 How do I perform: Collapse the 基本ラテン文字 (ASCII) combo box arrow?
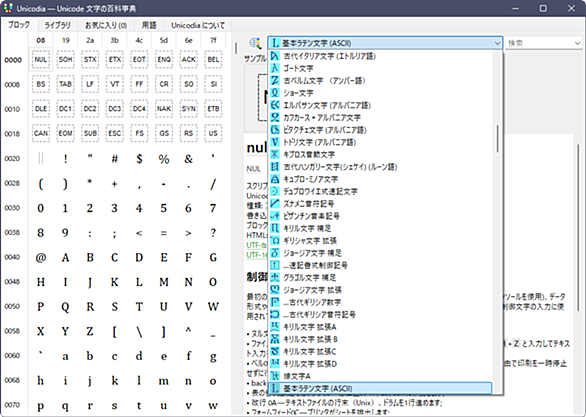497,43
